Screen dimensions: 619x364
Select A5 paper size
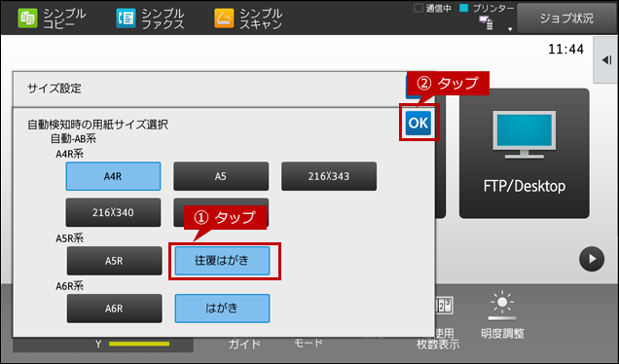coord(221,176)
